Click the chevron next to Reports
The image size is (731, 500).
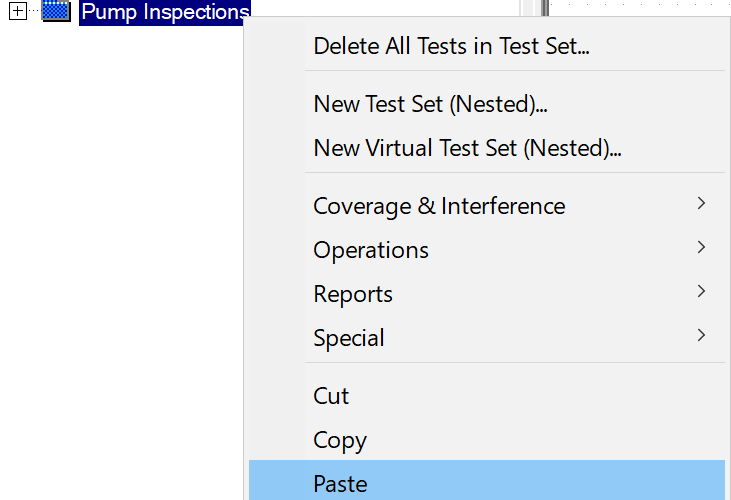coord(701,291)
